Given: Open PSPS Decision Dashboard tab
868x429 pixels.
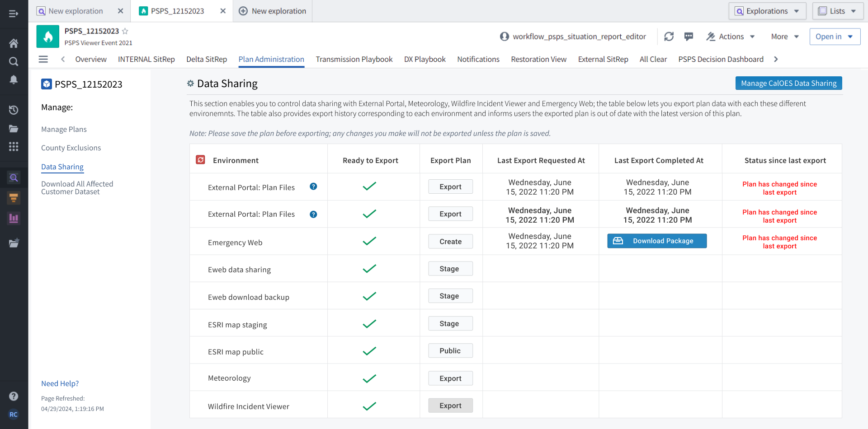Looking at the screenshot, I should 721,59.
